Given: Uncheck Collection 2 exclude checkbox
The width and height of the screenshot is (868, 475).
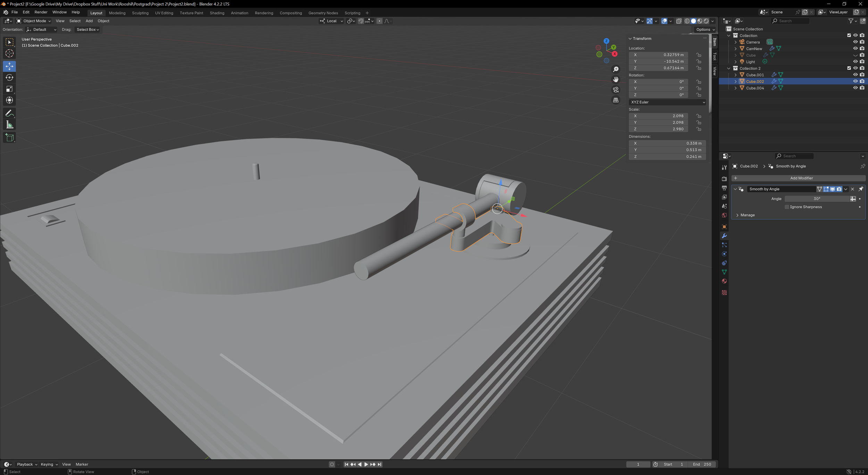Looking at the screenshot, I should tap(849, 68).
